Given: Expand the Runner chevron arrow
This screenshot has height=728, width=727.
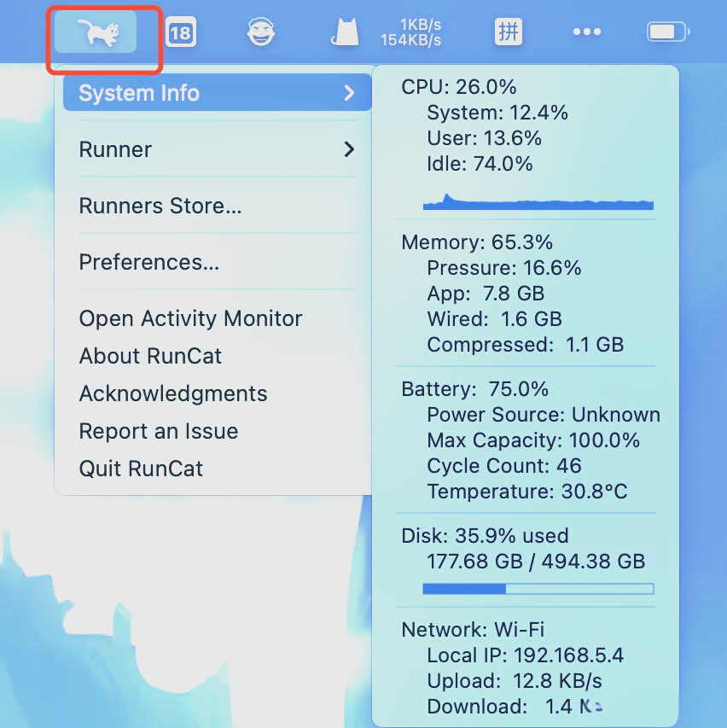Looking at the screenshot, I should click(350, 149).
